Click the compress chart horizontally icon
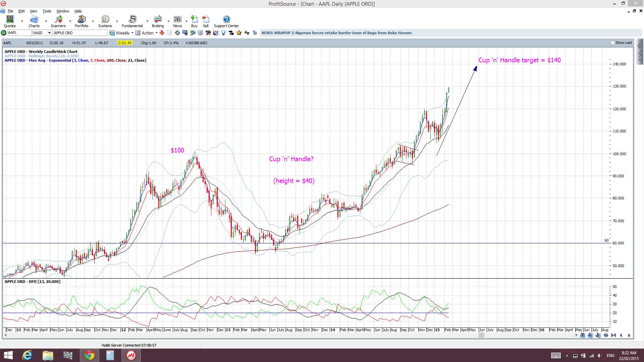 [613, 335]
